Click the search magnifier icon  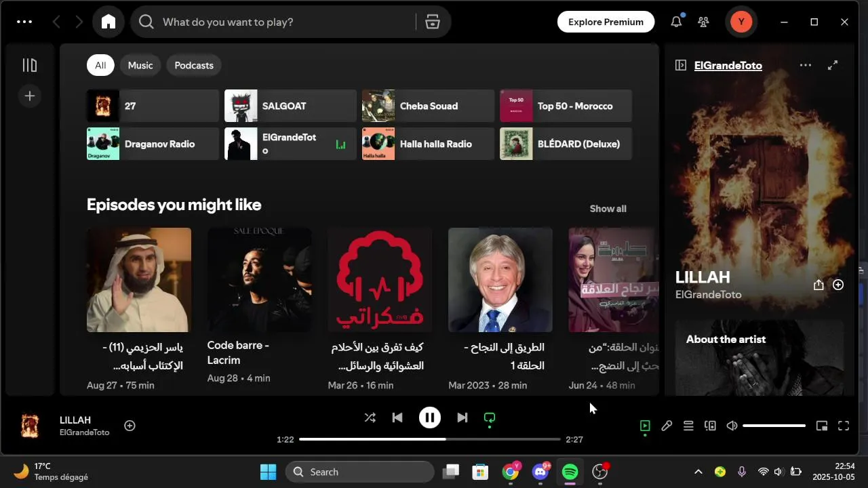click(x=146, y=22)
